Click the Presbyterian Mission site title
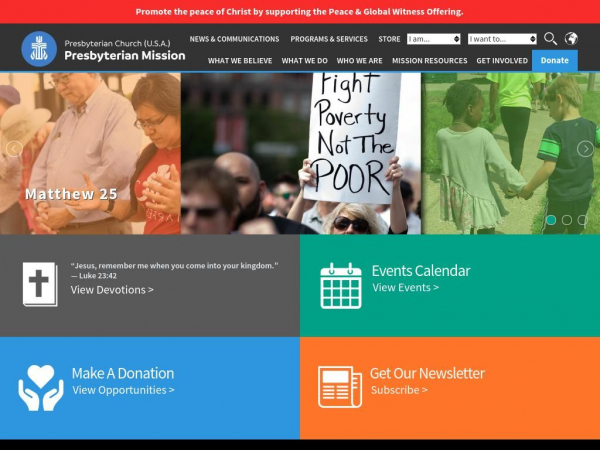Screen dimensions: 600x450 (125, 55)
